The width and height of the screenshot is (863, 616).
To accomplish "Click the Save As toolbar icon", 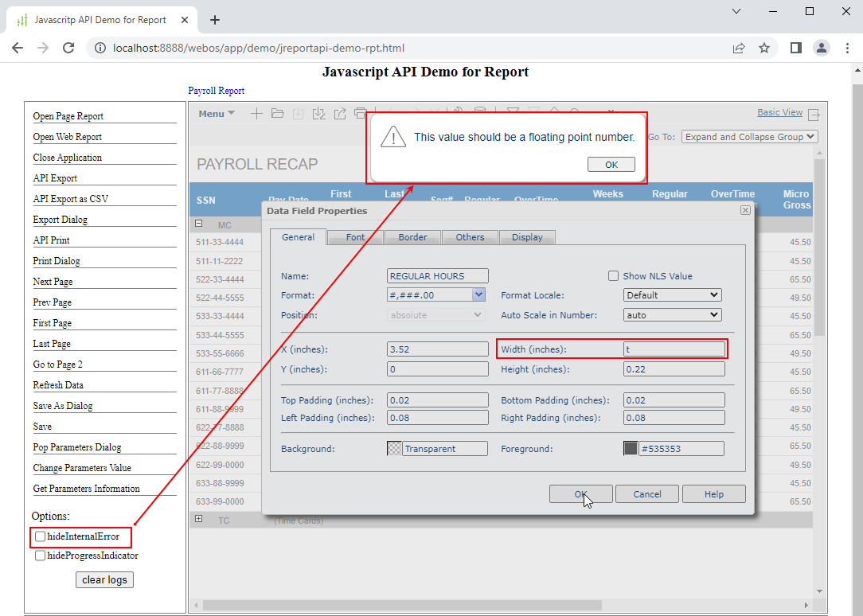I will pyautogui.click(x=319, y=114).
